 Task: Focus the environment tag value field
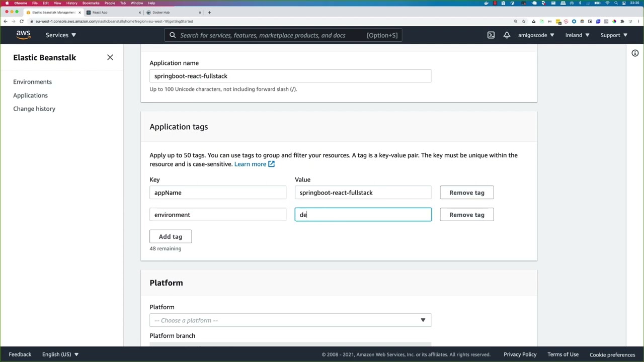point(363,215)
